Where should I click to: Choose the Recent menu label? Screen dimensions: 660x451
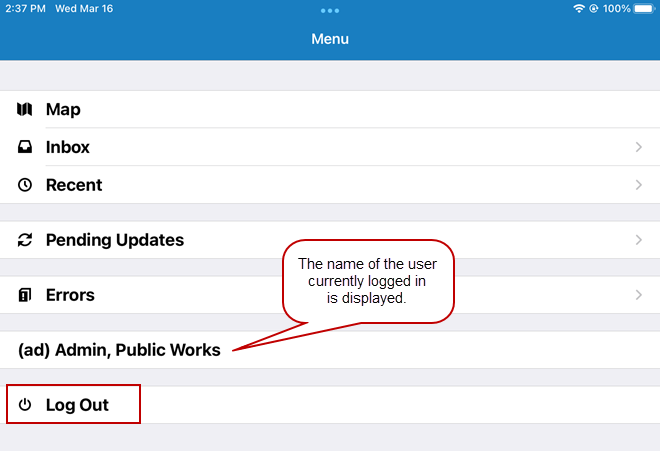74,185
